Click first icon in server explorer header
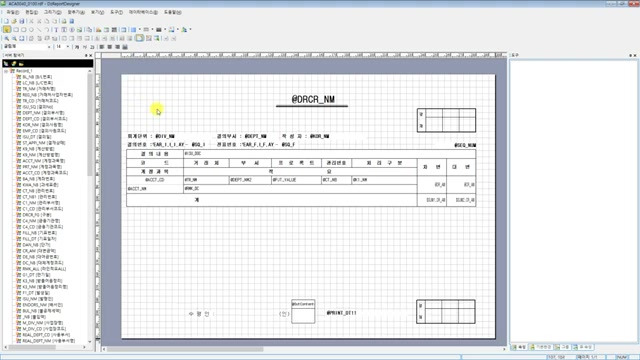 coord(6,63)
